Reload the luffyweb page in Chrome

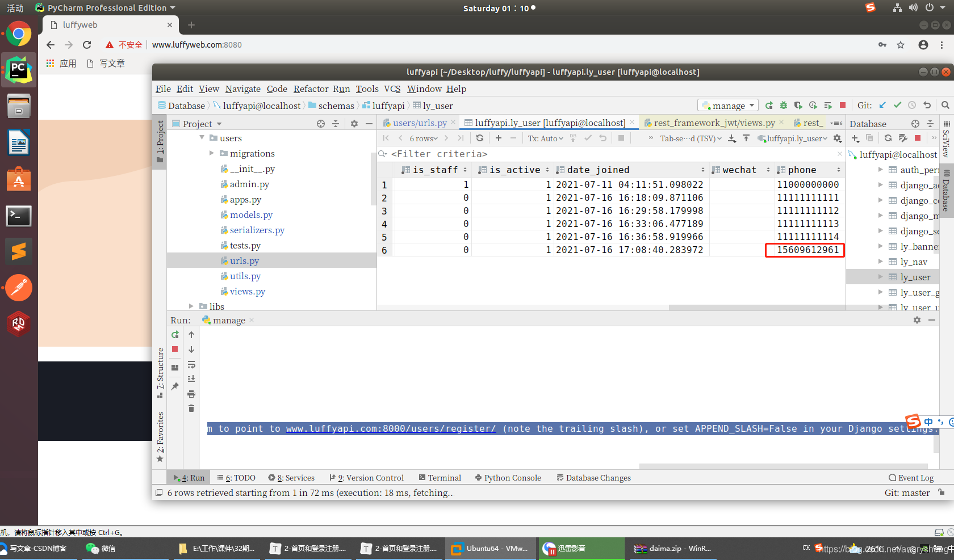(x=87, y=45)
